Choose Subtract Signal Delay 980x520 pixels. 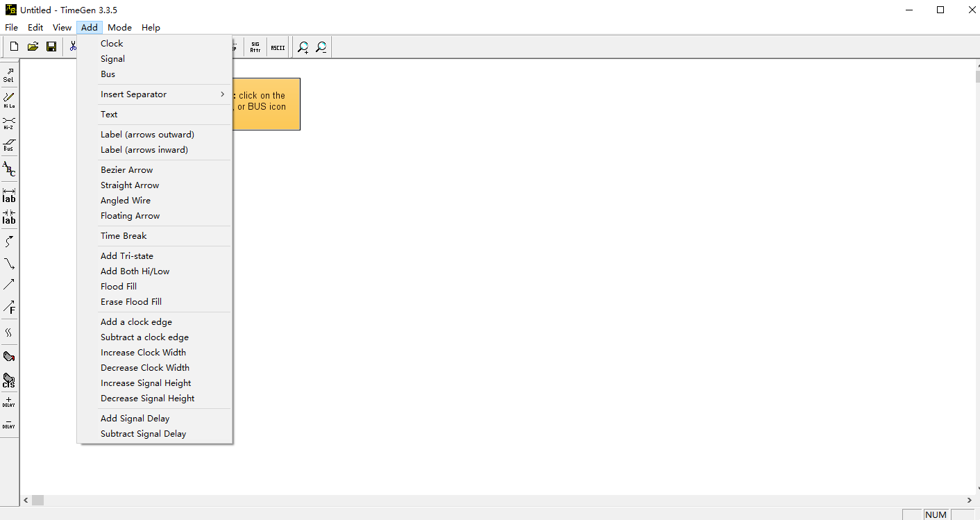click(155, 434)
